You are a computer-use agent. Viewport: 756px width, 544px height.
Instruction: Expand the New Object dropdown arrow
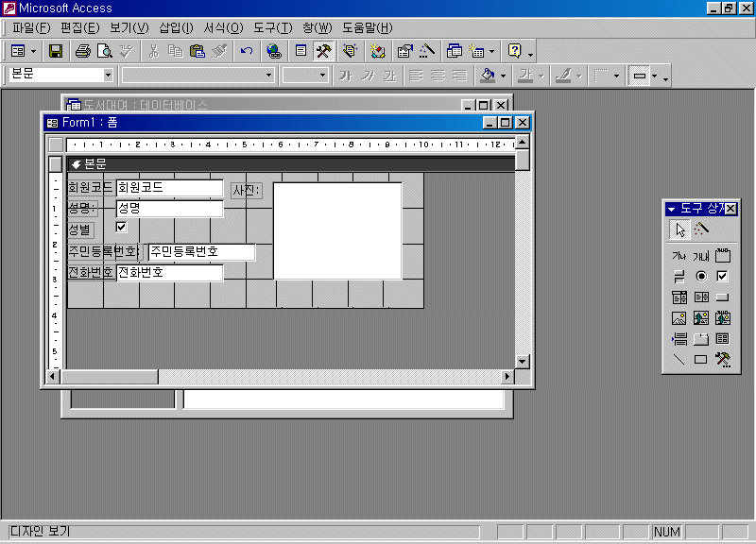coord(491,51)
